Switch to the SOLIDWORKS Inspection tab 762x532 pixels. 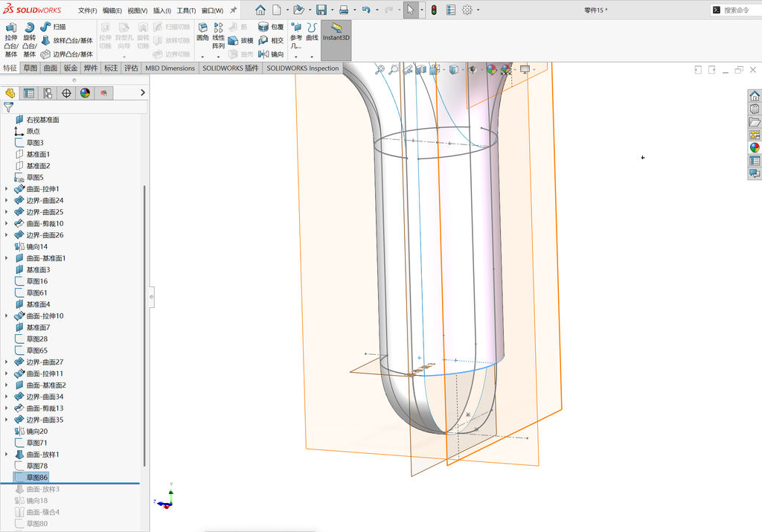[303, 68]
